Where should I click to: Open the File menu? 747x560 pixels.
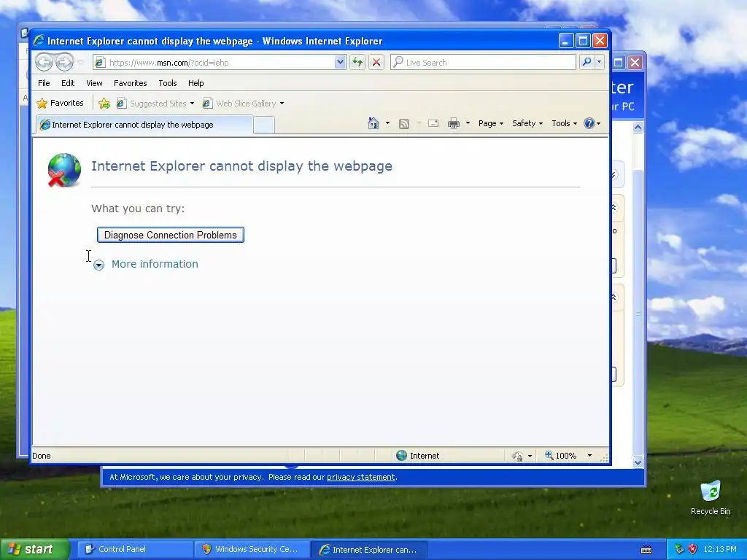click(44, 83)
